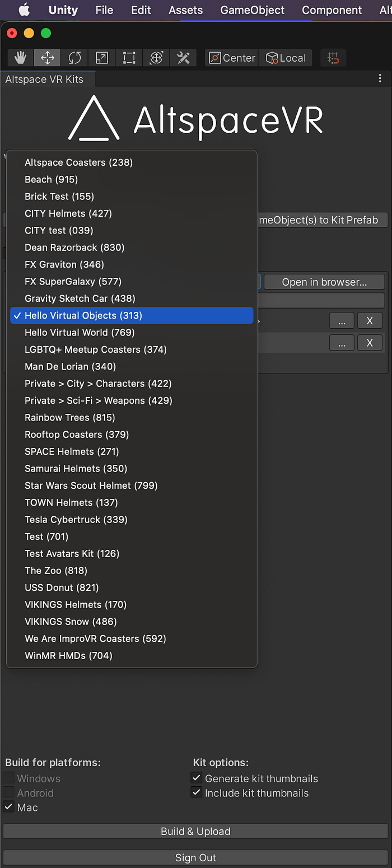392x868 pixels.
Task: Open the Assets menu
Action: point(185,10)
